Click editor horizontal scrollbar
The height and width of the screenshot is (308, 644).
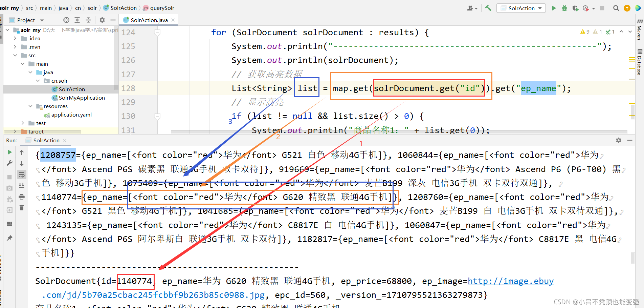[399, 132]
